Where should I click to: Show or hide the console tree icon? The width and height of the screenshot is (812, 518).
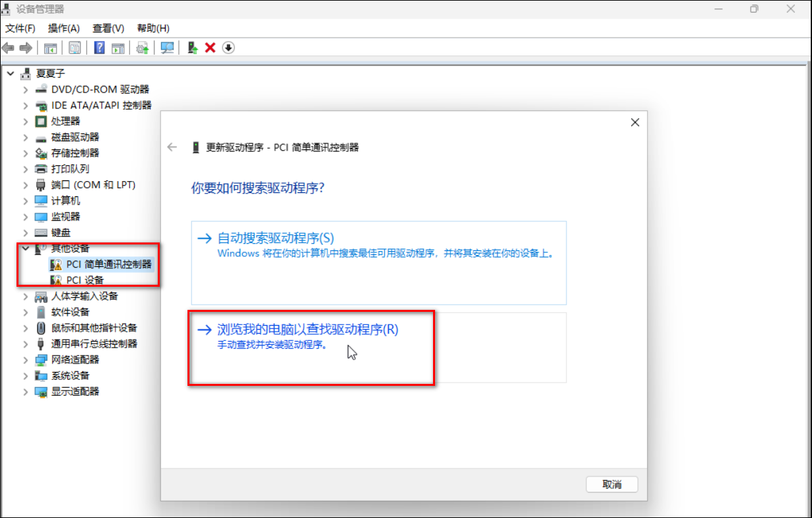[50, 48]
